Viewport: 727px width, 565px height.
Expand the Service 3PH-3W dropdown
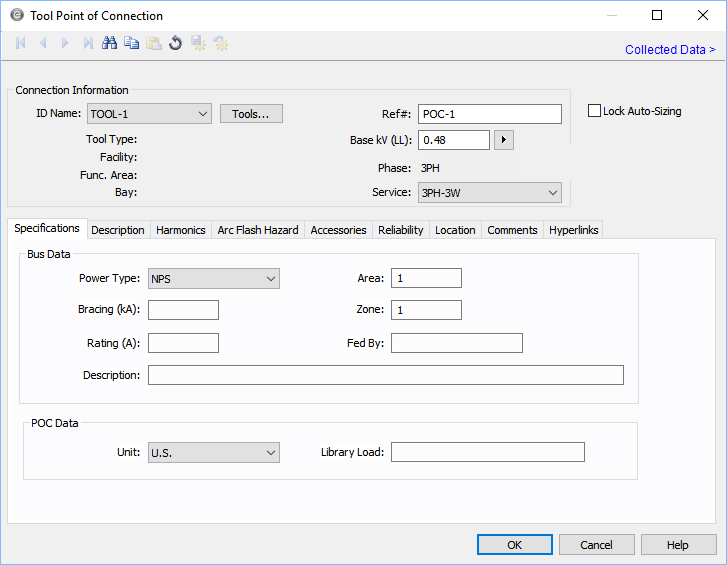coord(490,193)
